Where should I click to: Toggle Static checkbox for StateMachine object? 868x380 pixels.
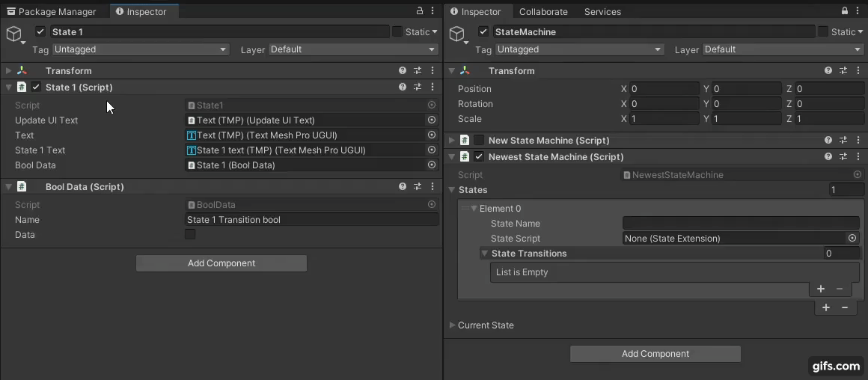[823, 32]
